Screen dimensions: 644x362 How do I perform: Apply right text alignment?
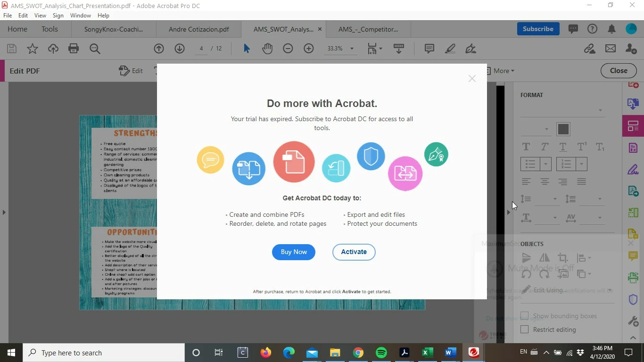562,181
